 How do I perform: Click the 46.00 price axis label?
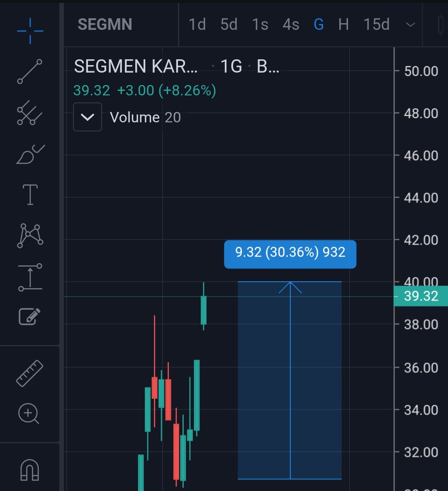(x=421, y=156)
